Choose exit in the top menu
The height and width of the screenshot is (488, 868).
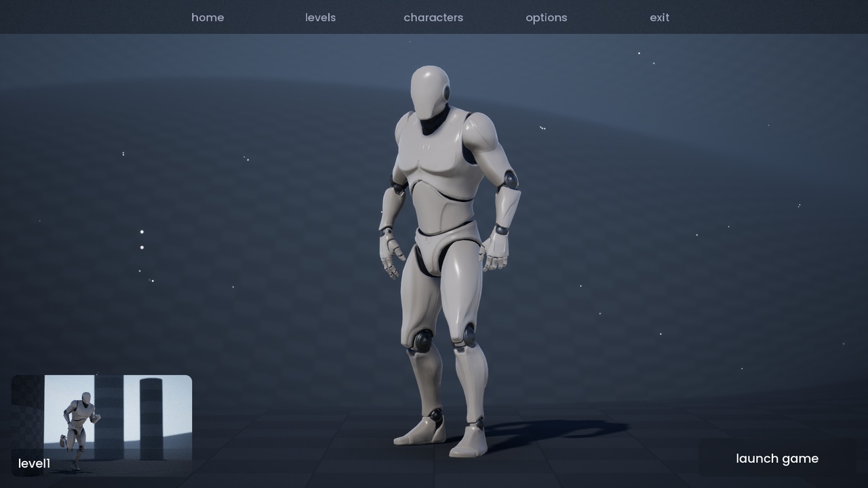tap(660, 18)
